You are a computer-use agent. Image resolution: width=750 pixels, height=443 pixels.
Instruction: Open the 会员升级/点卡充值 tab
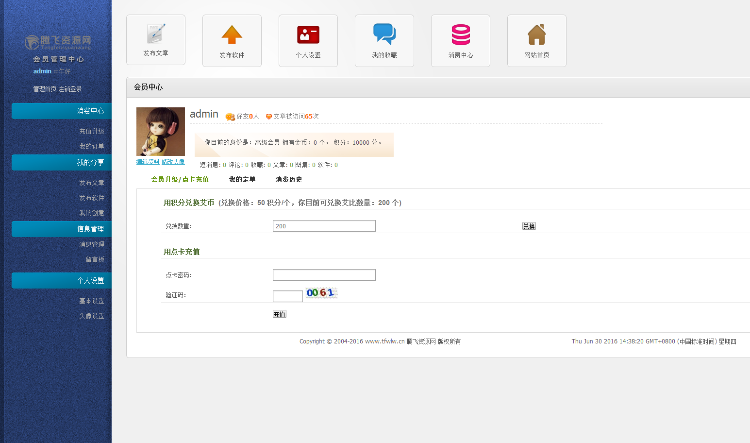click(x=180, y=179)
